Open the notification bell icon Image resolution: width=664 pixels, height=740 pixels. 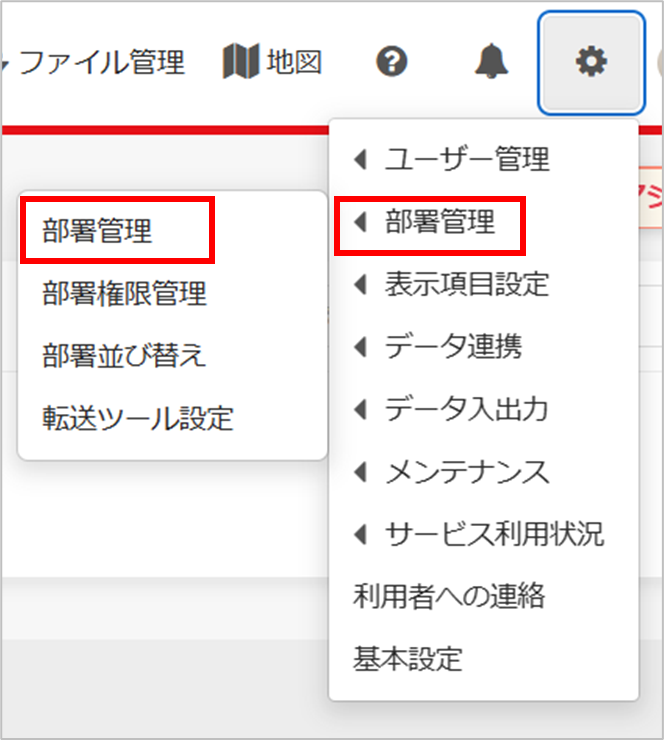(x=490, y=63)
